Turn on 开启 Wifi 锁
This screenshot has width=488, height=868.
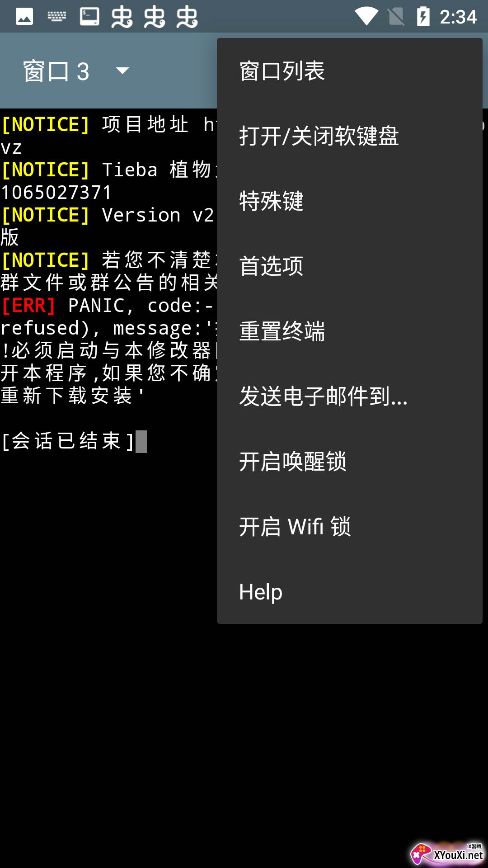point(350,527)
